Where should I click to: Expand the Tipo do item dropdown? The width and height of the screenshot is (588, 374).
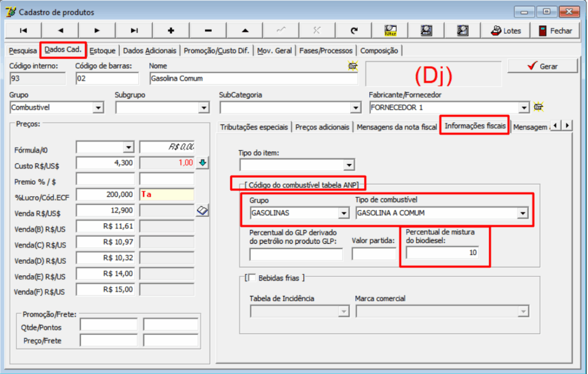coord(349,165)
